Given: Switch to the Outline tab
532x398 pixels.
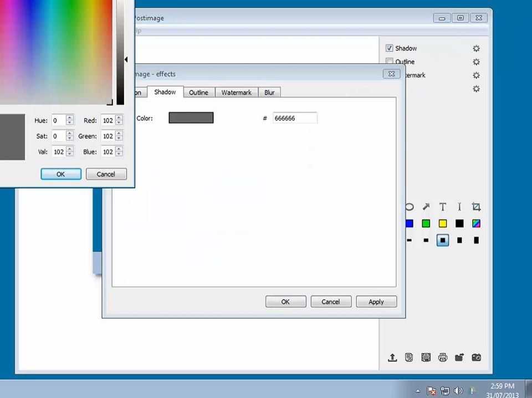Looking at the screenshot, I should (198, 92).
